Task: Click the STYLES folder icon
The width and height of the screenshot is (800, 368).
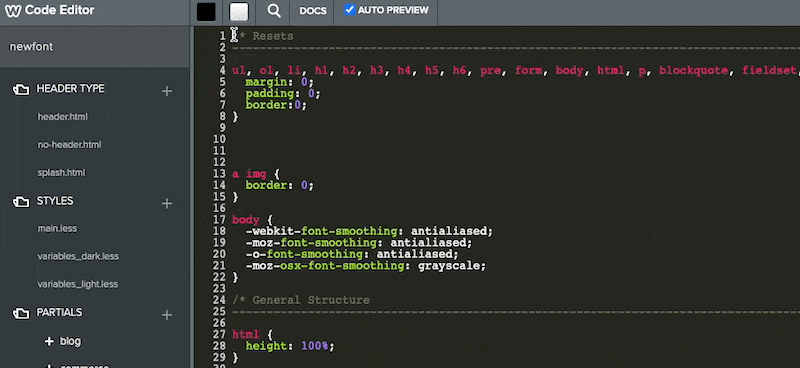Action: click(x=21, y=202)
